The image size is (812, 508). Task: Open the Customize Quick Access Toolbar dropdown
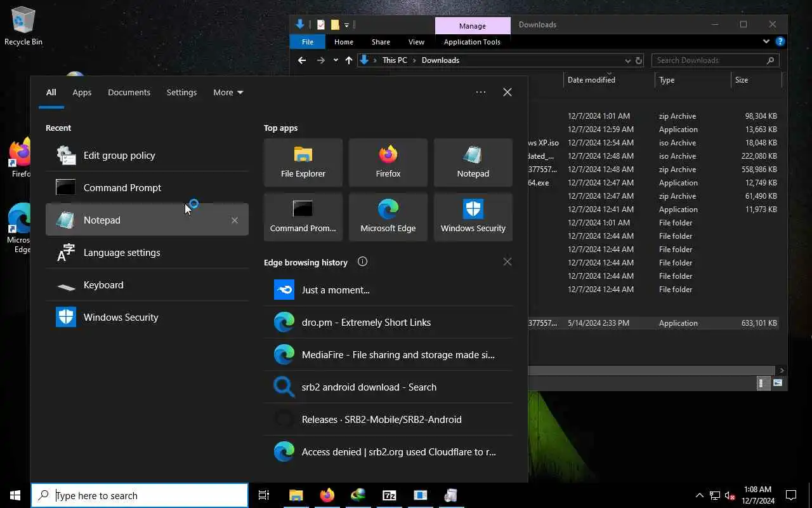tap(347, 25)
